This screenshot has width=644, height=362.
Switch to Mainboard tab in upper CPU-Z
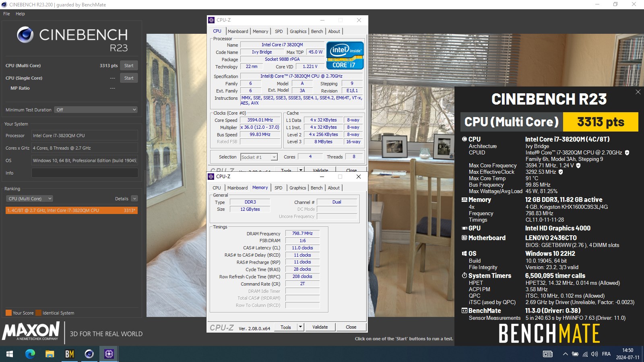click(x=238, y=31)
